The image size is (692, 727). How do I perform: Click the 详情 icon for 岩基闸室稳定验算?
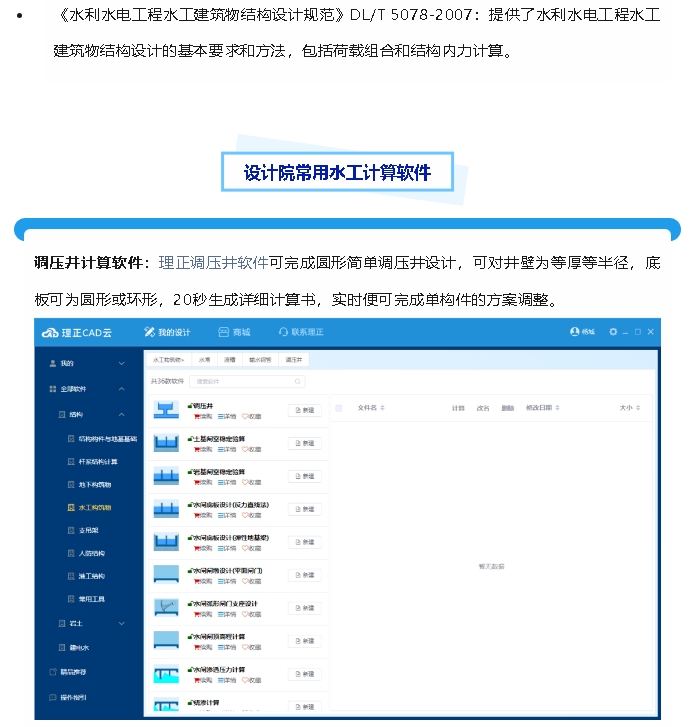222,482
